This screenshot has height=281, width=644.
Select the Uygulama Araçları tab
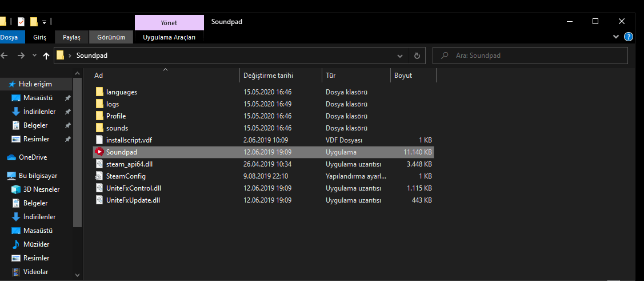(x=169, y=37)
